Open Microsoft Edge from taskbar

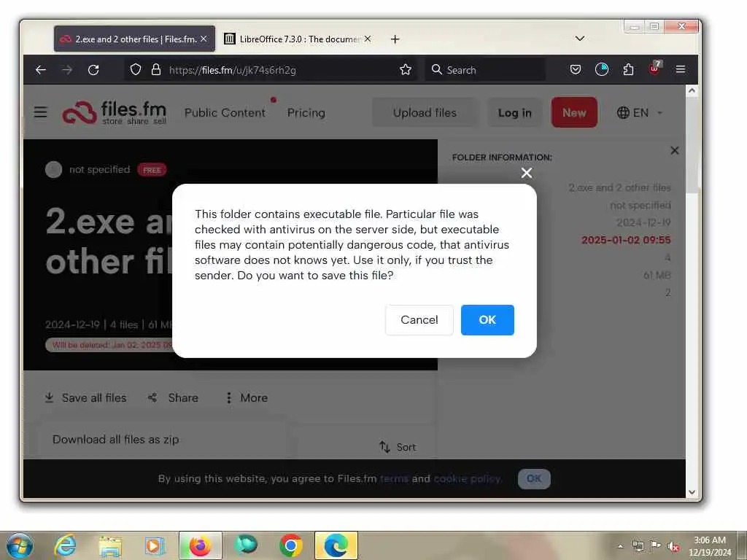tap(336, 545)
